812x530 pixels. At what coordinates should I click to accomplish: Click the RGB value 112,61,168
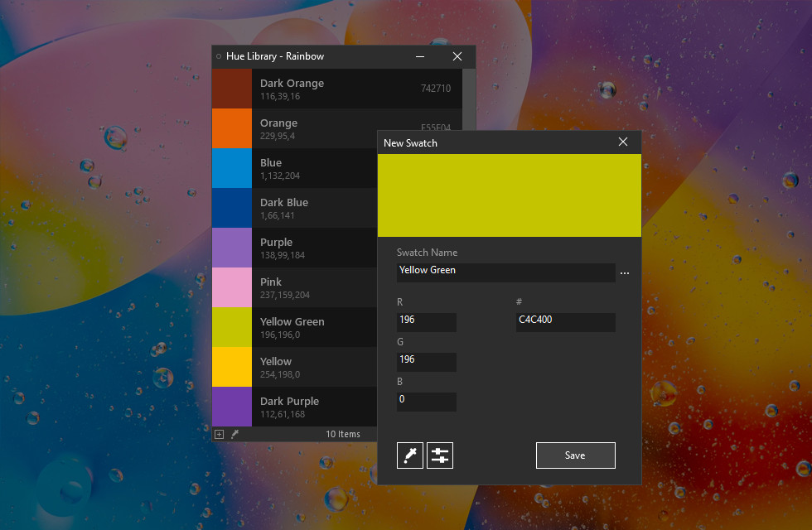pyautogui.click(x=283, y=415)
